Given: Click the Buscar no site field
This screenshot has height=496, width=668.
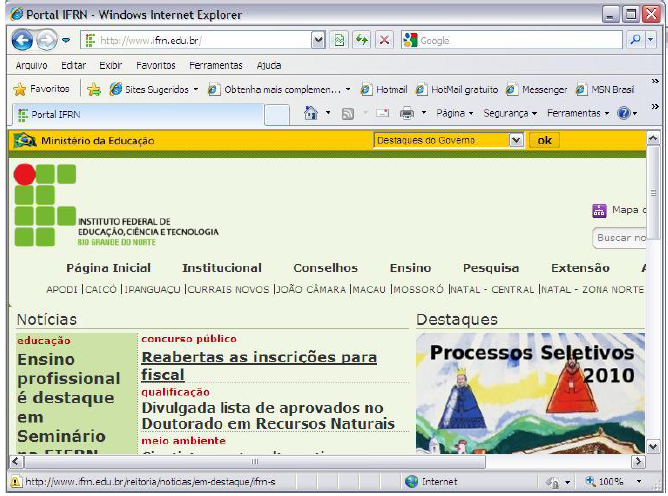Looking at the screenshot, I should [620, 238].
